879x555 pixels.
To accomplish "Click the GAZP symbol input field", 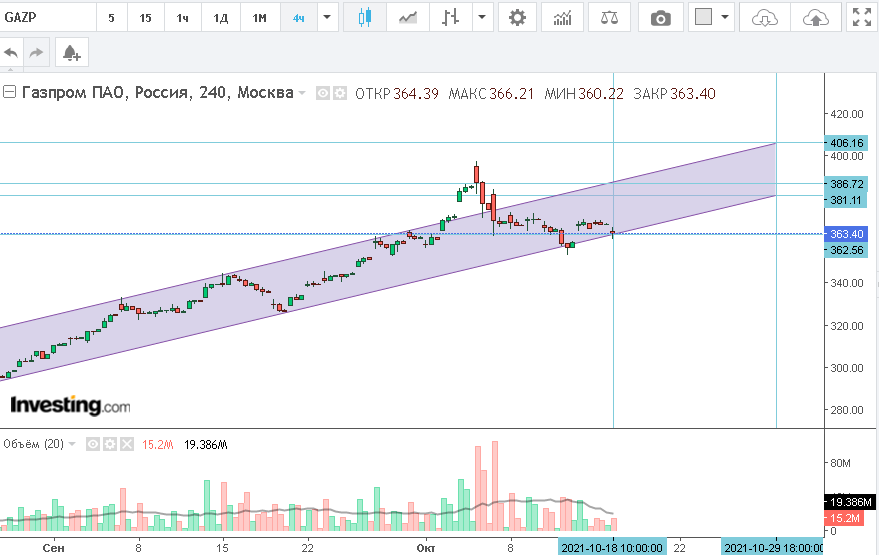I will (x=48, y=17).
